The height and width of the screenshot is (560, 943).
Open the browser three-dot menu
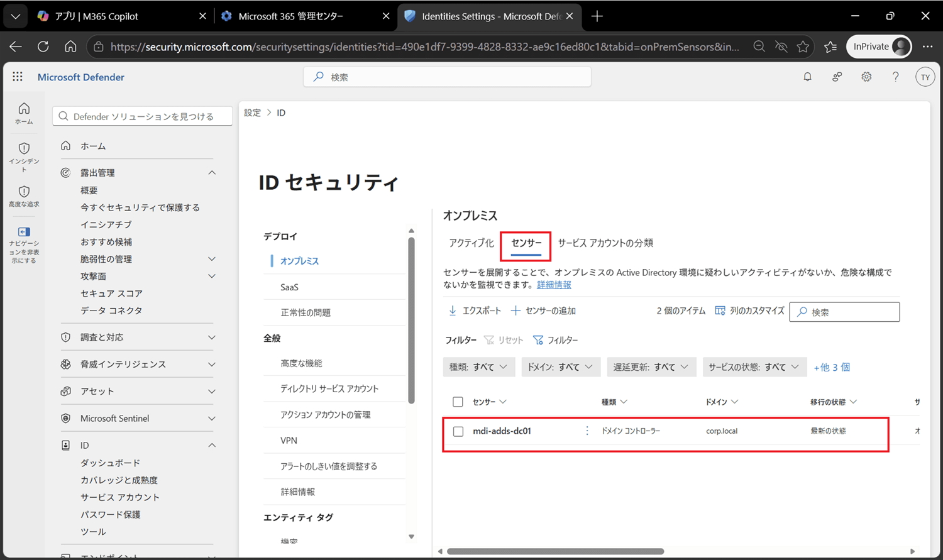click(x=928, y=47)
